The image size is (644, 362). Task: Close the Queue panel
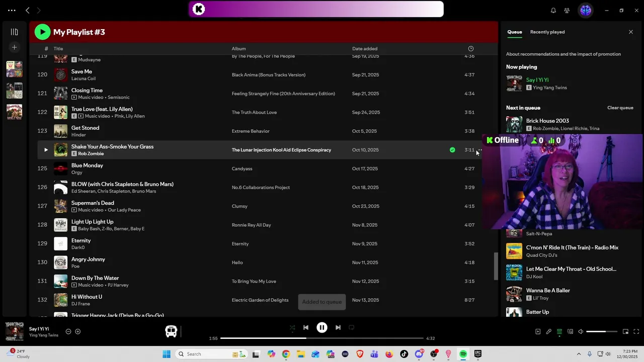point(631,32)
